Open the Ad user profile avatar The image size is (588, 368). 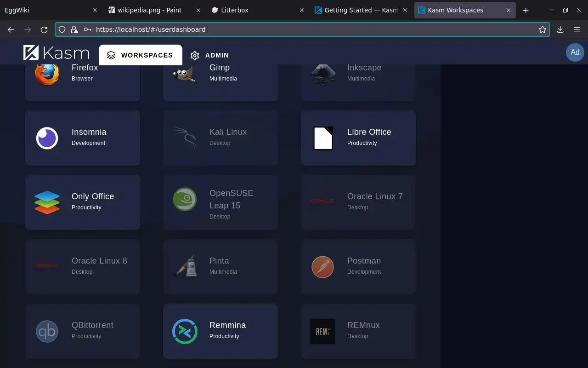point(575,52)
